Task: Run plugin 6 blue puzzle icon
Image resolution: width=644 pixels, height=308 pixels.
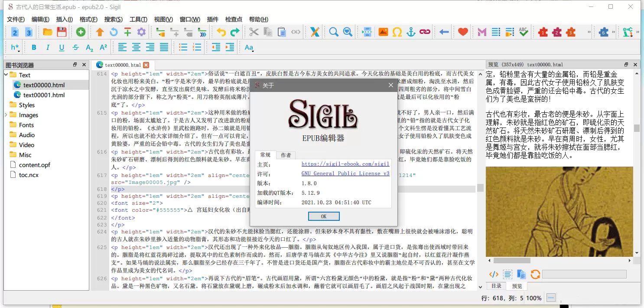Action: (603, 32)
